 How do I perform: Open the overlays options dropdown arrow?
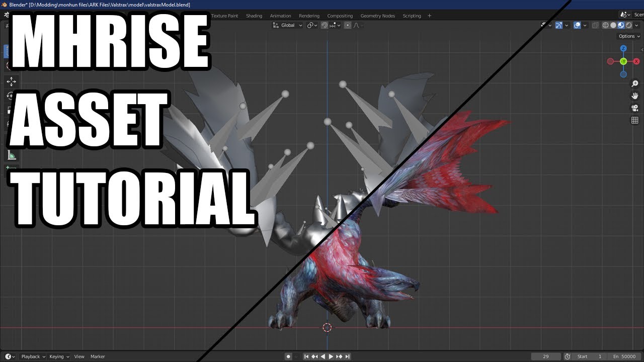tap(586, 25)
